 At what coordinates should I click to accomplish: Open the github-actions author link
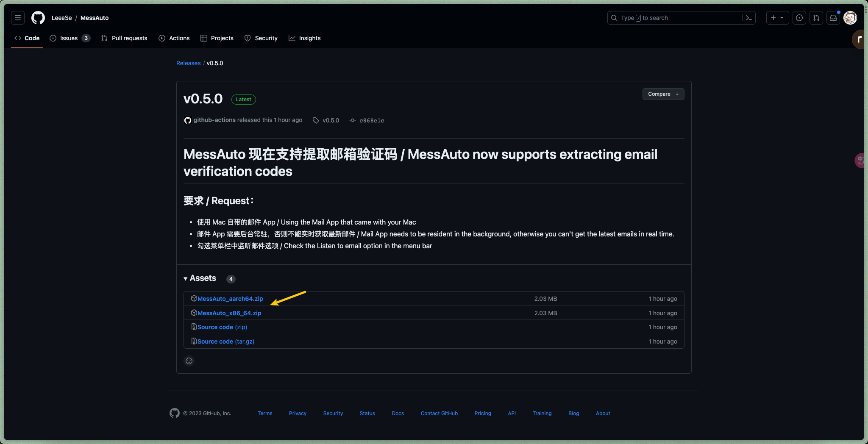coord(214,120)
